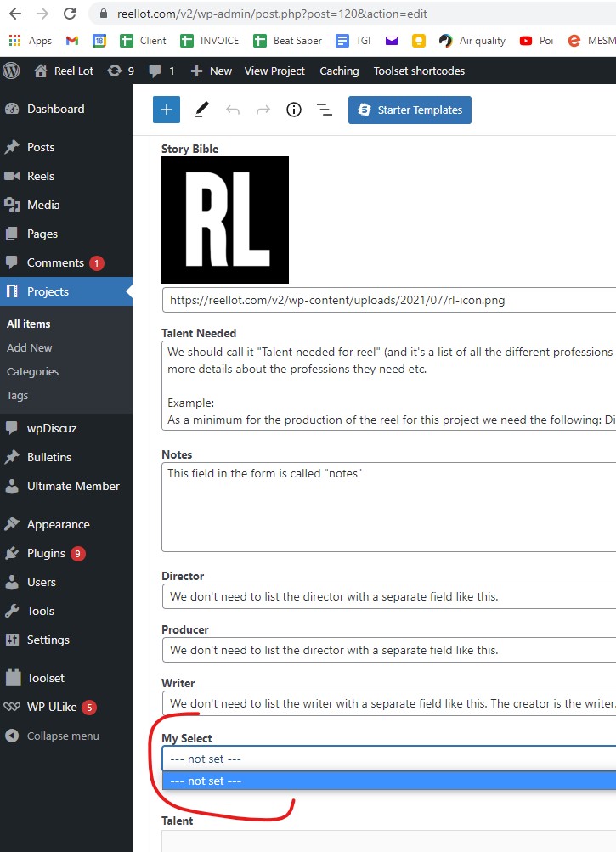
Task: Open the Dashboard sidebar menu
Action: pos(65,109)
